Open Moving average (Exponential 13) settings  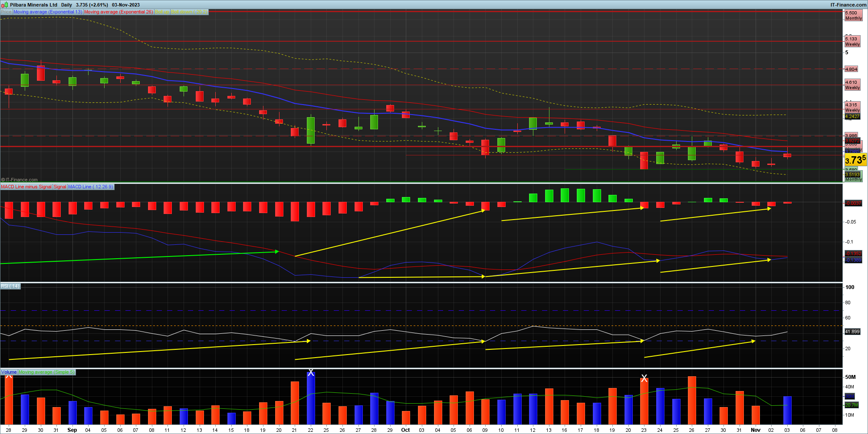pos(48,12)
